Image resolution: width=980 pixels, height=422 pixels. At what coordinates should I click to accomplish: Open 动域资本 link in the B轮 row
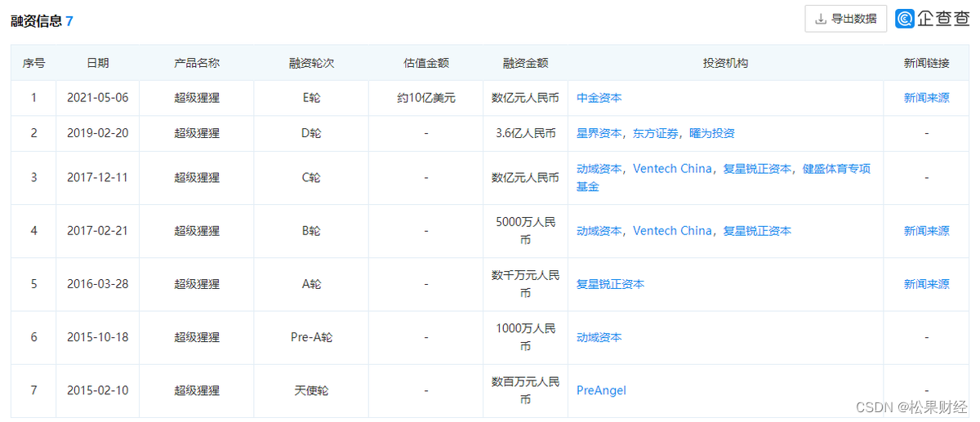[x=599, y=231]
